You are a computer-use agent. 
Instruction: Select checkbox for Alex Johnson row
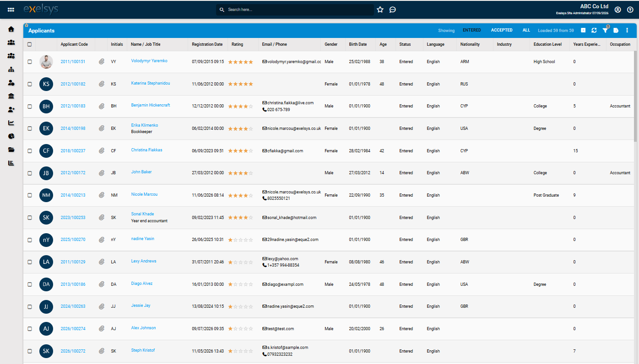[30, 329]
